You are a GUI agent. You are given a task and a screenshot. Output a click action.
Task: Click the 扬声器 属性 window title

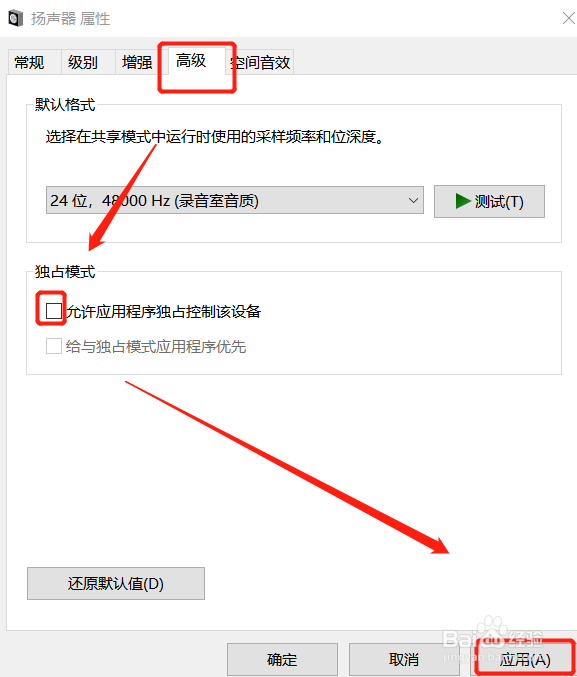70,19
